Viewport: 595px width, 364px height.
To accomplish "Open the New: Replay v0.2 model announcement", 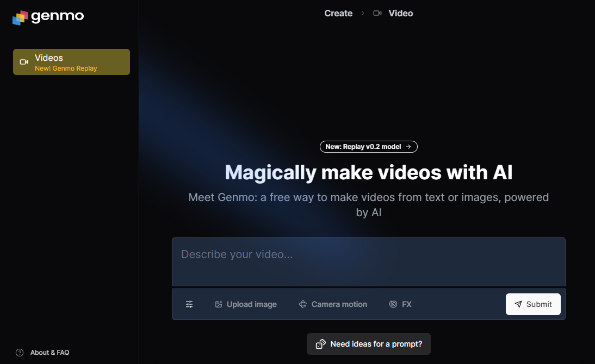I will (x=368, y=147).
